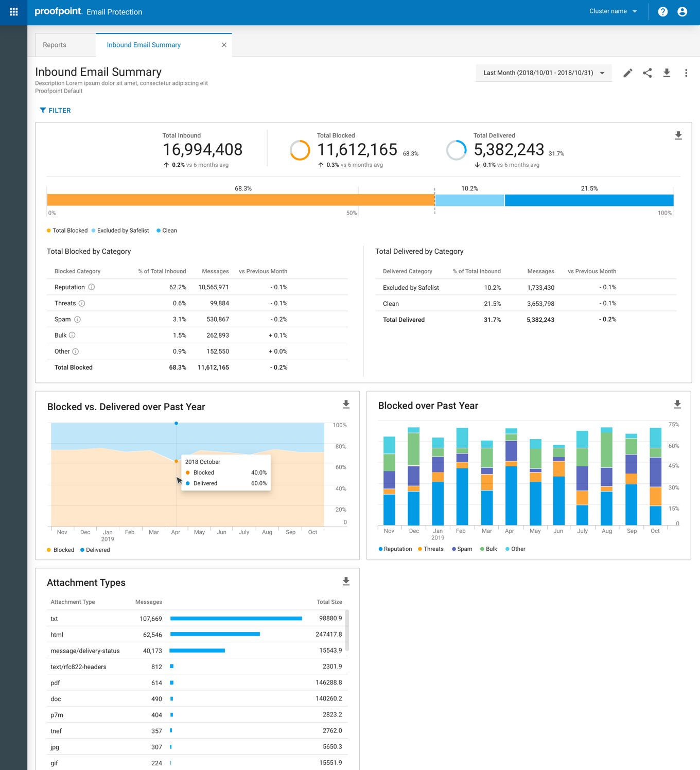Click the share report icon
Image resolution: width=700 pixels, height=770 pixels.
pos(647,73)
